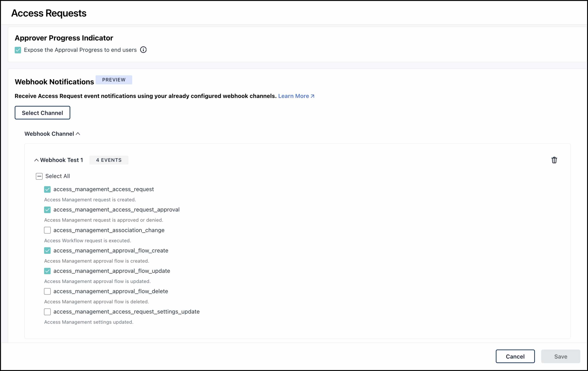Click the PREVIEW badge
Image resolution: width=588 pixels, height=371 pixels.
pos(114,80)
